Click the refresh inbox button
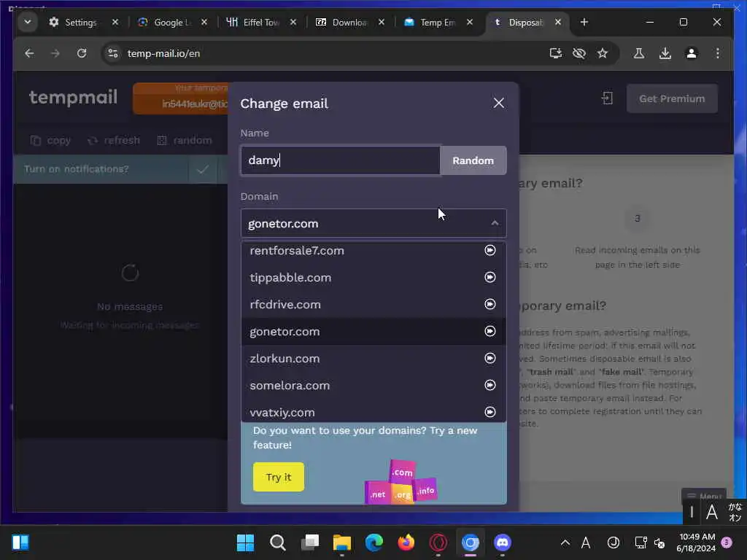The height and width of the screenshot is (560, 747). (114, 141)
